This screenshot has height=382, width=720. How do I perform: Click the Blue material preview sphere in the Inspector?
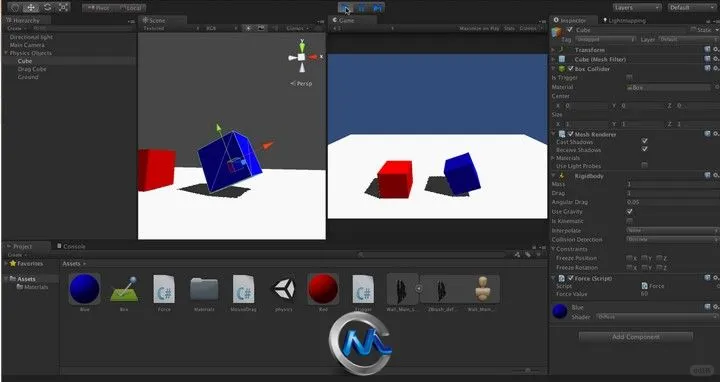click(559, 311)
